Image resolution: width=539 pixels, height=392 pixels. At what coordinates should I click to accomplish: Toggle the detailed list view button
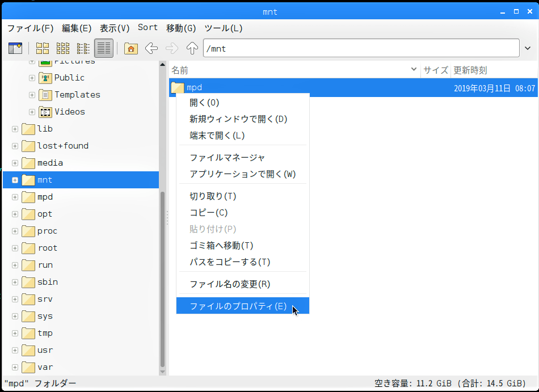[x=104, y=48]
